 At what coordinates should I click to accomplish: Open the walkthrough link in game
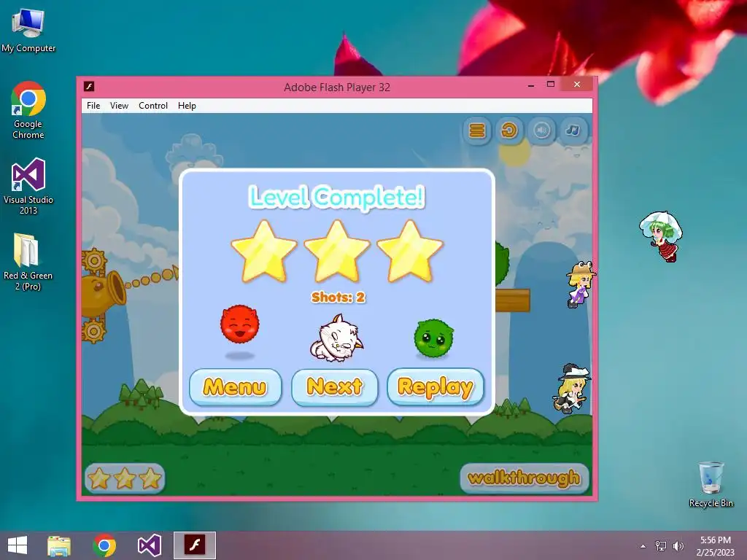pyautogui.click(x=525, y=478)
